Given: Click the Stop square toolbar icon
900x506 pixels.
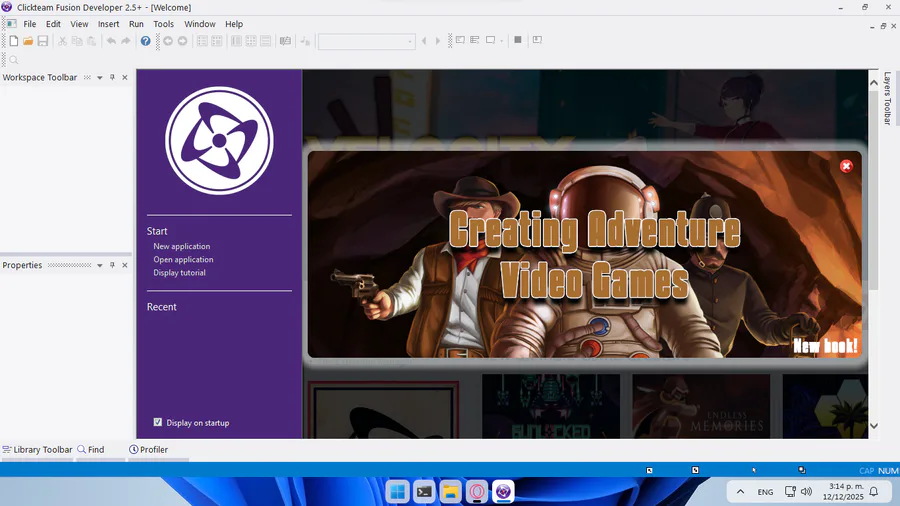Looking at the screenshot, I should point(518,40).
